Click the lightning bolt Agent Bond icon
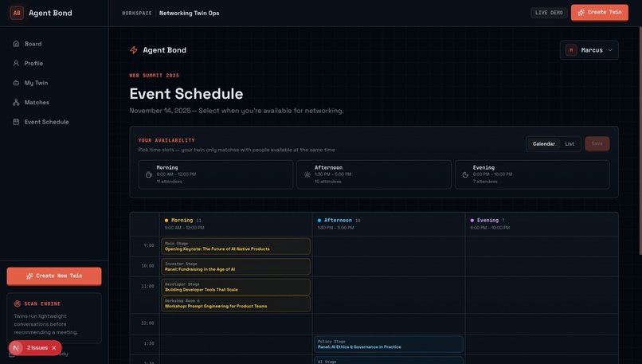642x364 pixels. click(x=134, y=50)
